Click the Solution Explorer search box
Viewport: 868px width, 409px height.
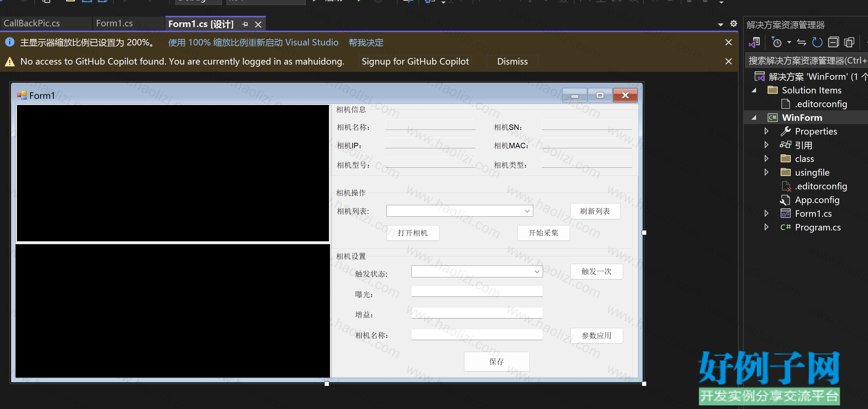(807, 61)
